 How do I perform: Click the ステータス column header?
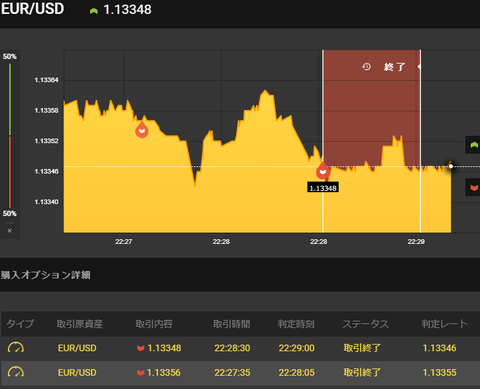coord(366,324)
